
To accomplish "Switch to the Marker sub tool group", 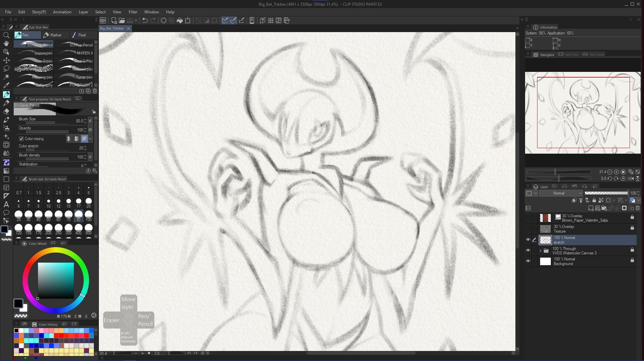I will 55,35.
